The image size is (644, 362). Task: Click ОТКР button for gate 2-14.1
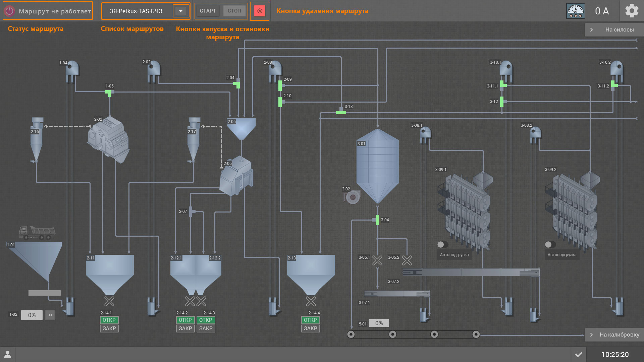pyautogui.click(x=109, y=320)
